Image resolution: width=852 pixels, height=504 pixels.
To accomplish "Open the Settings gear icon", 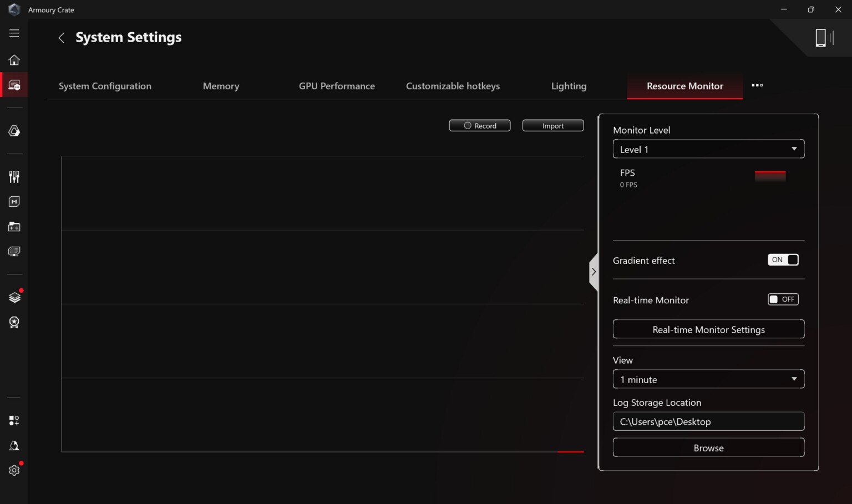I will click(x=14, y=470).
